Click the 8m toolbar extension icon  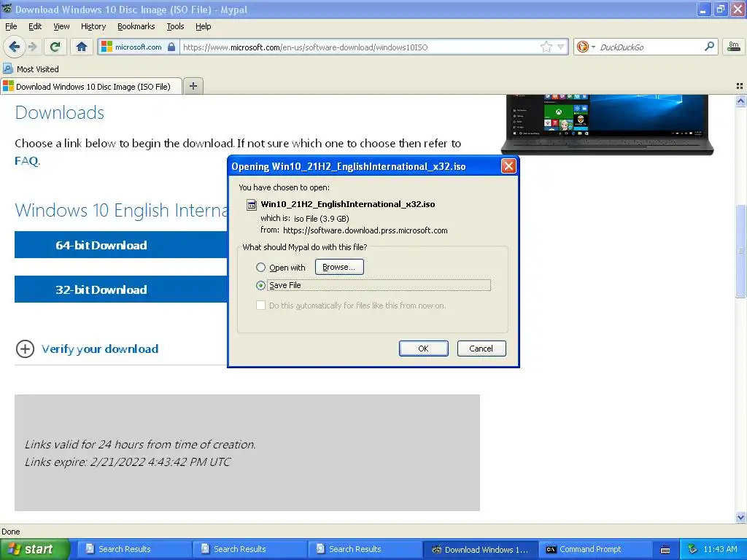tap(734, 47)
